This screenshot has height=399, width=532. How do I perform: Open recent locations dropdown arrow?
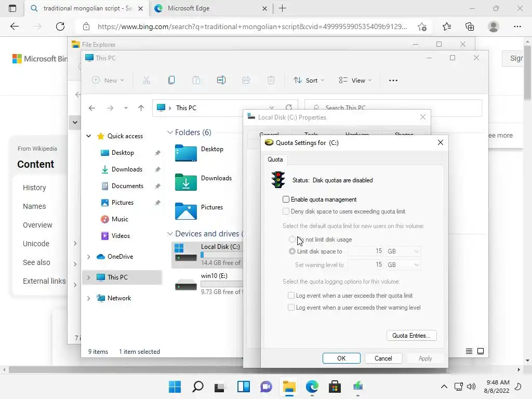pos(126,108)
